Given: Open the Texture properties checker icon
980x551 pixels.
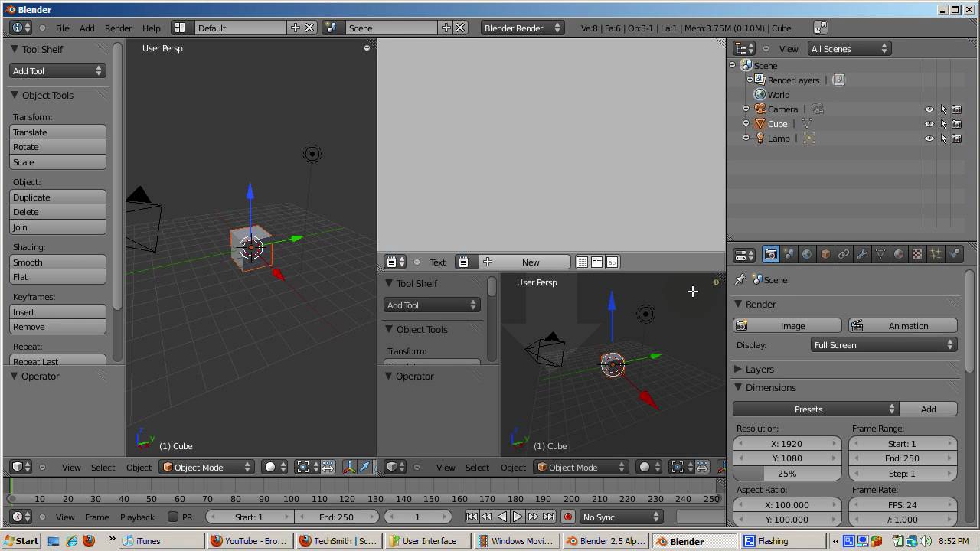Looking at the screenshot, I should (917, 255).
